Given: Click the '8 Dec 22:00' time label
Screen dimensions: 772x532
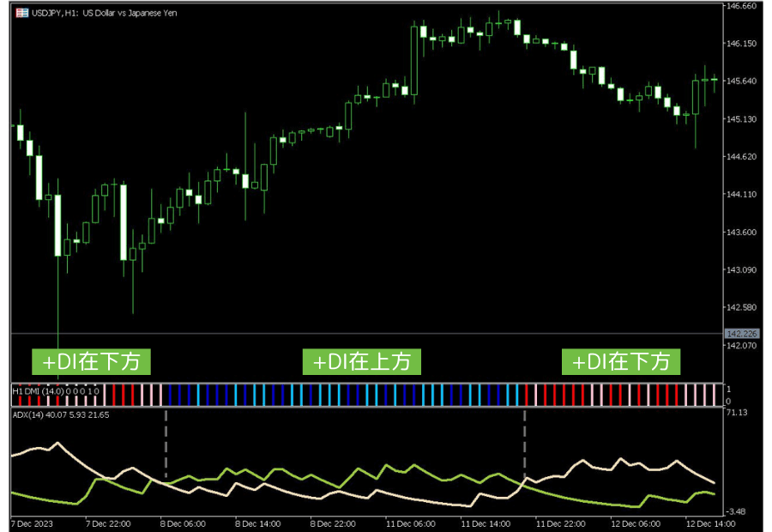Looking at the screenshot, I should (x=333, y=523).
